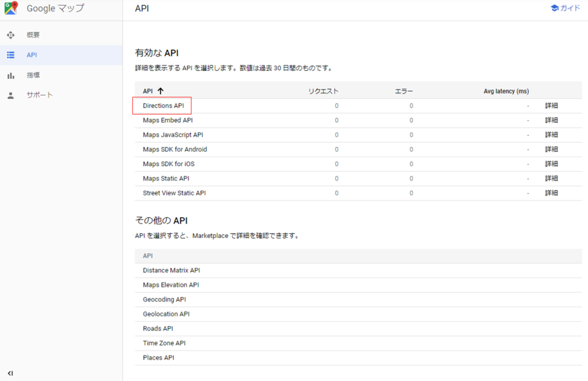The width and height of the screenshot is (588, 381).
Task: Open the サポート person icon
Action: pos(10,95)
